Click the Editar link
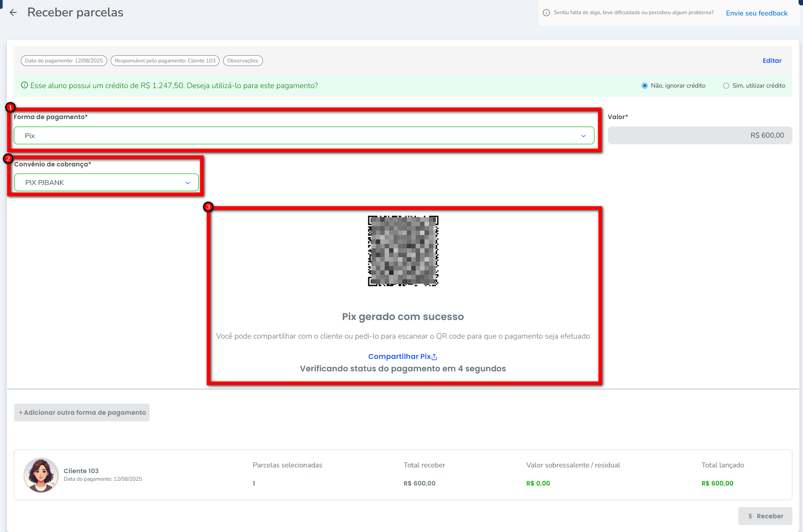The width and height of the screenshot is (803, 532). coord(772,61)
